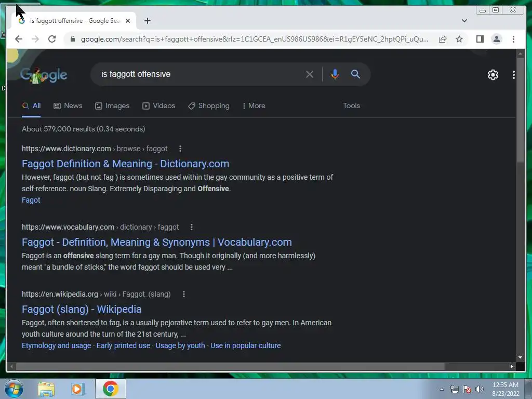Open the search Tools options

click(351, 106)
